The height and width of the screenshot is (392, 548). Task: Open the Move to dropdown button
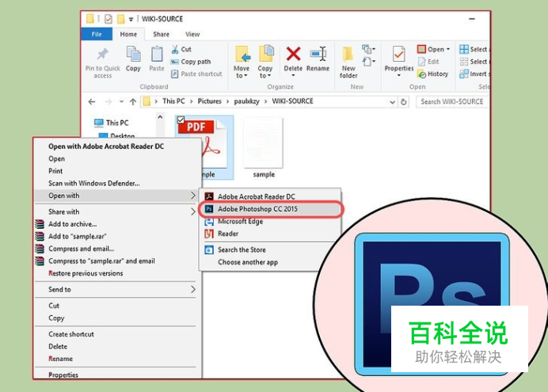[242, 63]
